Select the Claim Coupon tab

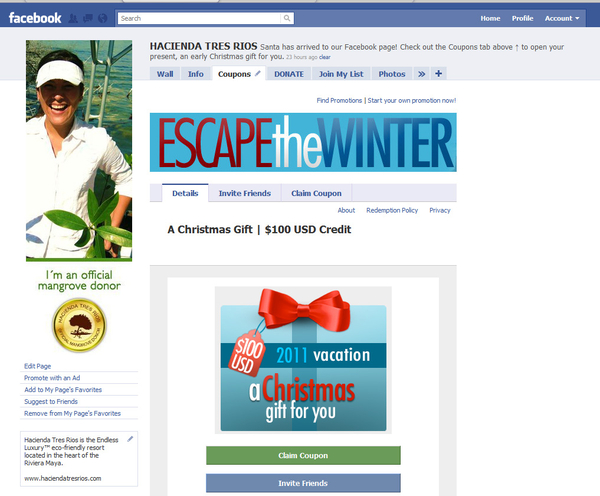click(316, 193)
